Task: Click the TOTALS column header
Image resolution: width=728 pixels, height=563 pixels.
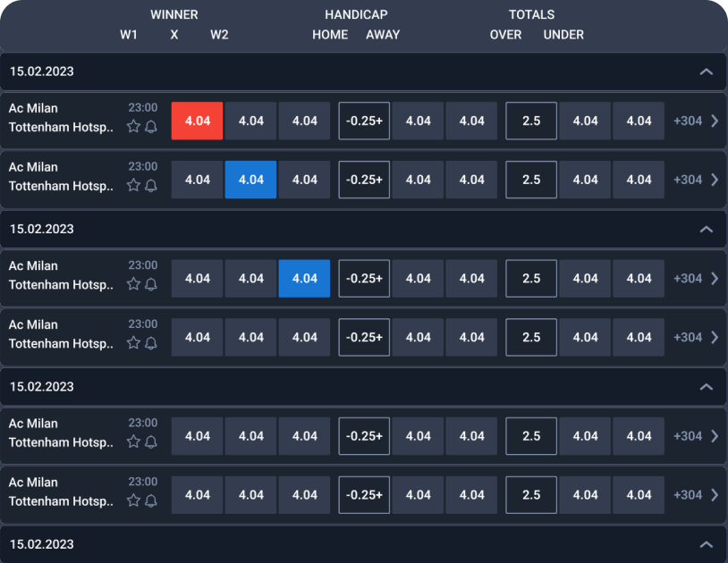Action: pos(531,14)
